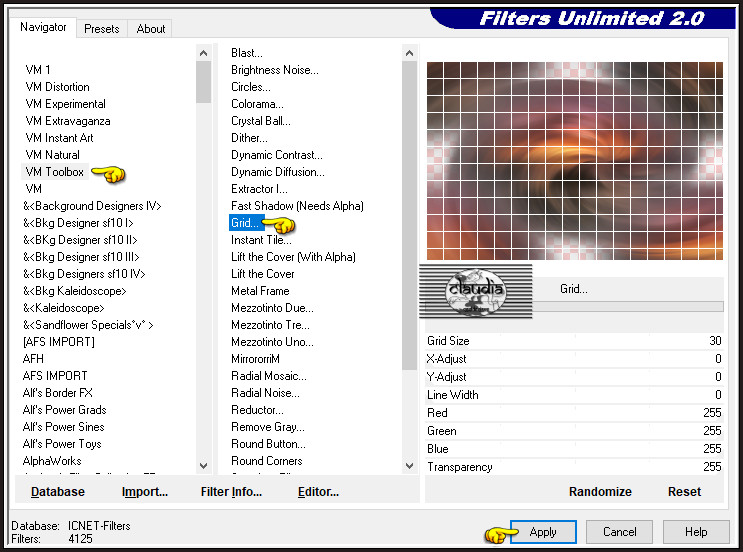Select the [AFS IMPORT] category
Image resolution: width=743 pixels, height=552 pixels.
[59, 342]
